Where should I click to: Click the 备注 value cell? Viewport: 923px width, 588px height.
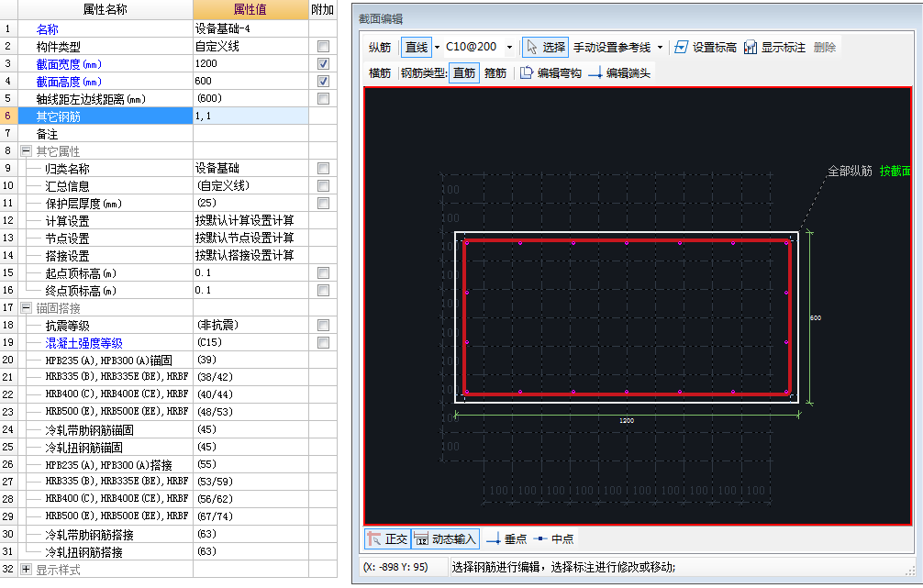pos(250,134)
